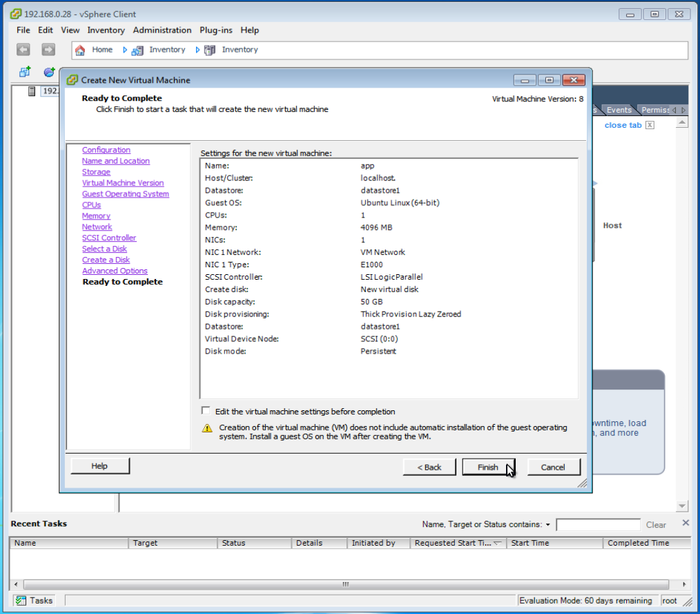Enable Edit the virtual machine settings before completion
Screen dimensions: 700x614
206,411
